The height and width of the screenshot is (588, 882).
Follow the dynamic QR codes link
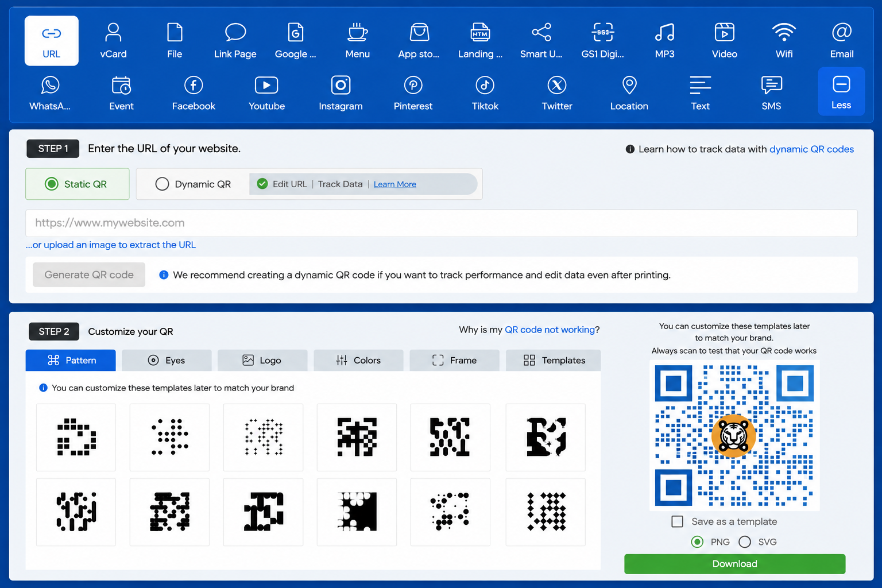click(x=811, y=149)
